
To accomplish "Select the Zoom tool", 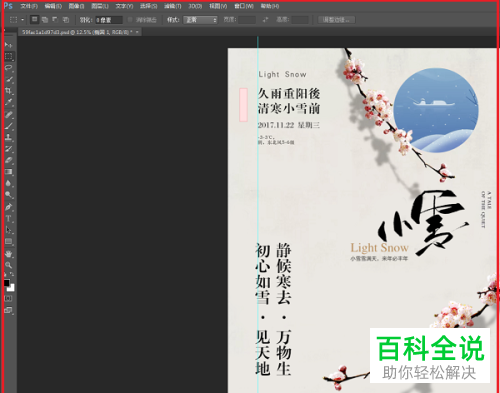I will [9, 265].
